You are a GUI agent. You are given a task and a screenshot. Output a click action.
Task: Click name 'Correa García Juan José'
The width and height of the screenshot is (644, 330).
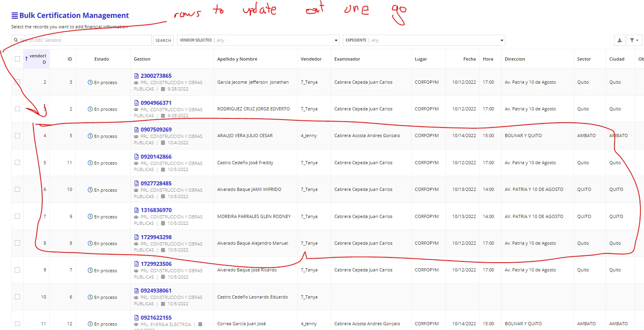pyautogui.click(x=241, y=324)
